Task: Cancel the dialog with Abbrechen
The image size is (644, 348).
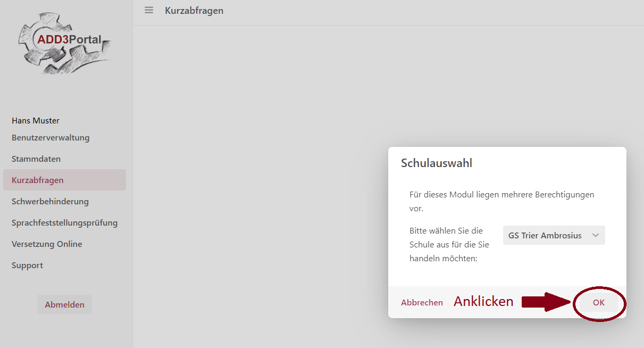Action: click(x=422, y=302)
